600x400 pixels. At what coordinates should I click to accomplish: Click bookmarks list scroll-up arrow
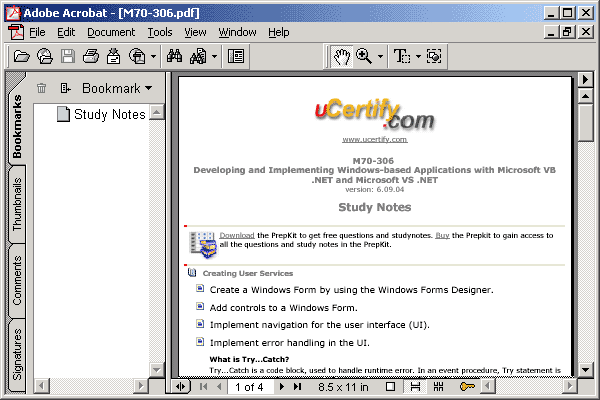point(157,113)
